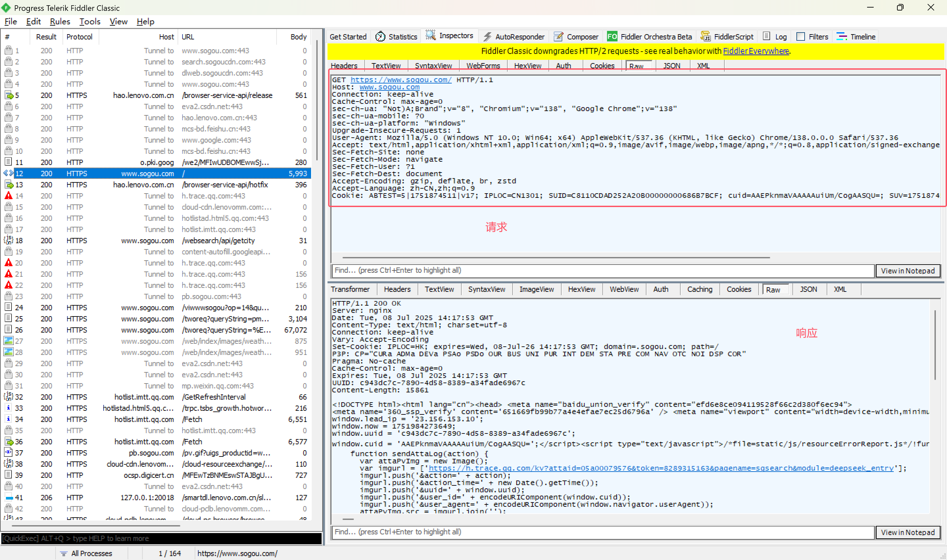Toggle the Filters tab checkbox

pyautogui.click(x=800, y=36)
